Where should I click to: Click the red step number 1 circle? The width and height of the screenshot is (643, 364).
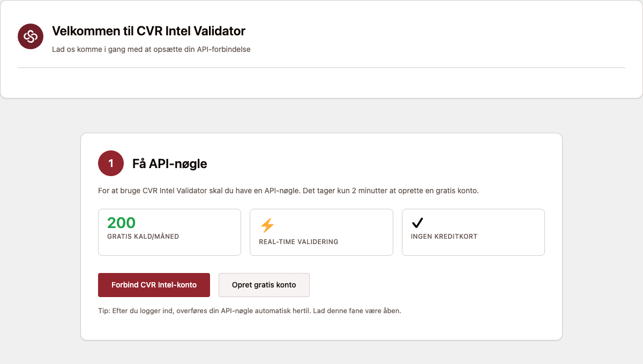click(x=111, y=163)
